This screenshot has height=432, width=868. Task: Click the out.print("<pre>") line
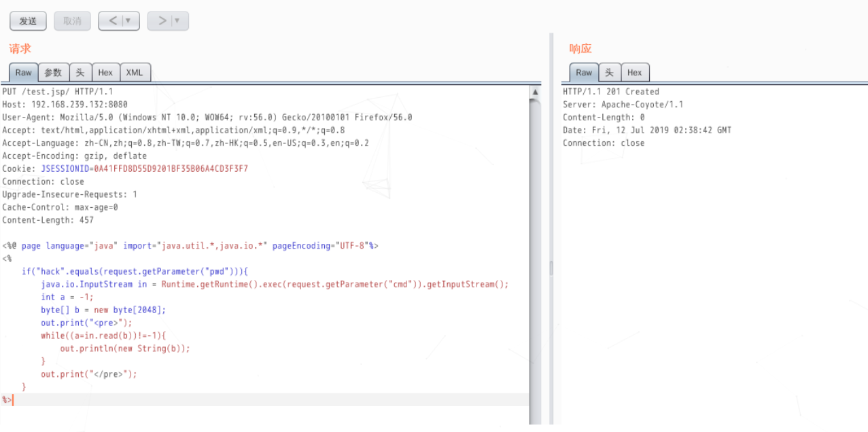tap(86, 323)
